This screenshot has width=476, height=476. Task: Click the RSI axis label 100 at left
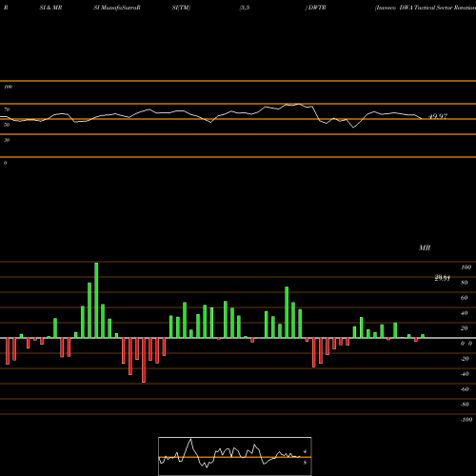pos(8,87)
